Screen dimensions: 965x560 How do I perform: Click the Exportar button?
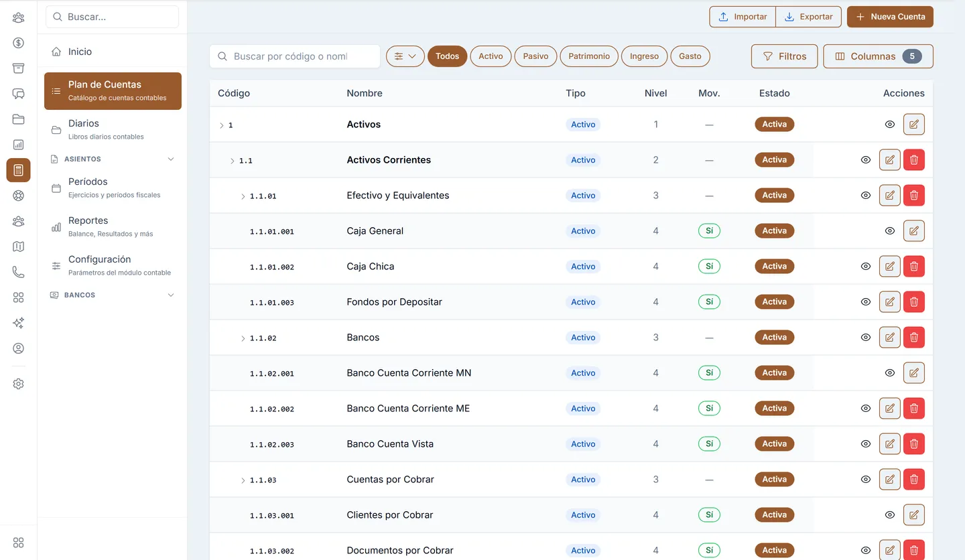(808, 17)
